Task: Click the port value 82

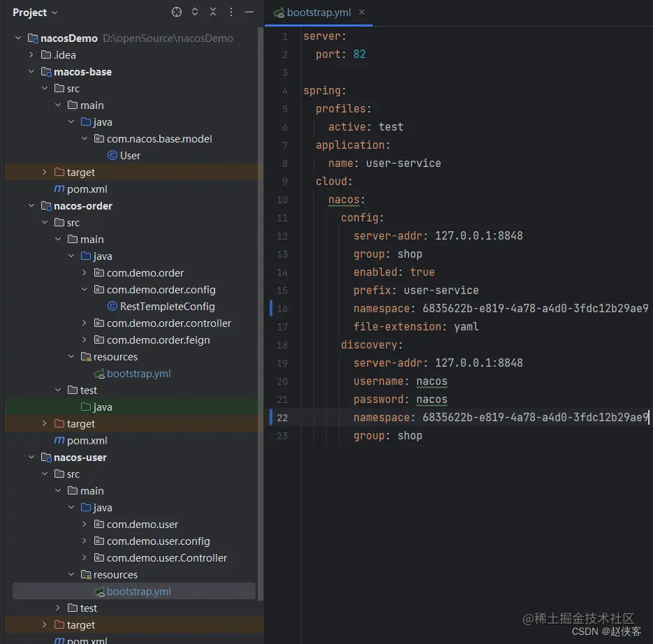Action: coord(360,54)
